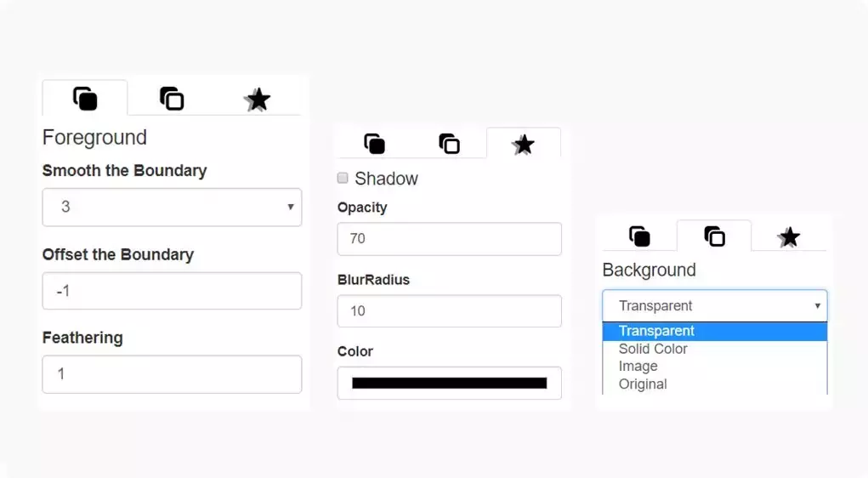Choose Solid Color from the background list
This screenshot has height=478, width=868.
click(x=715, y=349)
